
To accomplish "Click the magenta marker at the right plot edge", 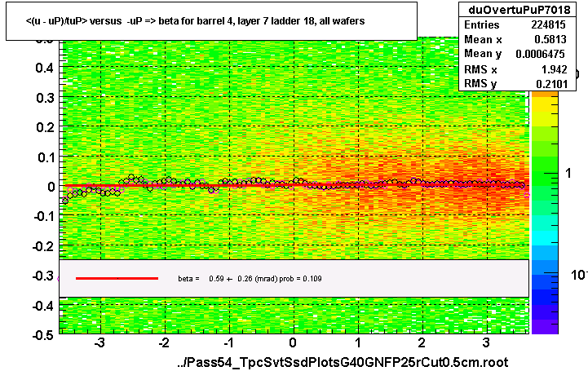I will [527, 195].
